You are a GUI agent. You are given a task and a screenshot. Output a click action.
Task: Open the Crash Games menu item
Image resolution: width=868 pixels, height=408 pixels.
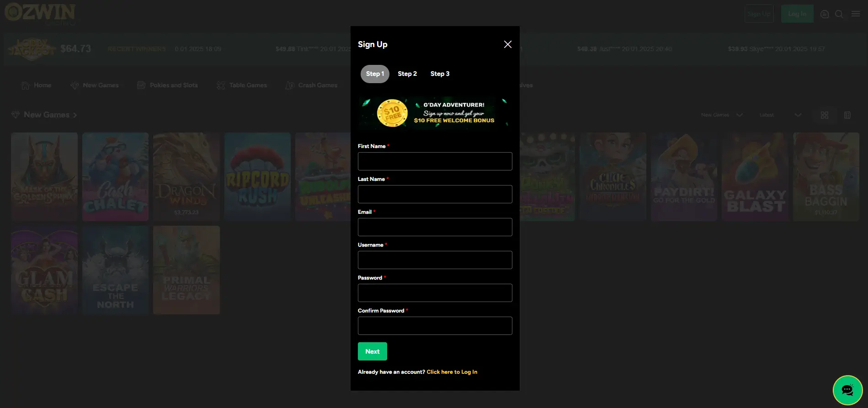pos(318,85)
